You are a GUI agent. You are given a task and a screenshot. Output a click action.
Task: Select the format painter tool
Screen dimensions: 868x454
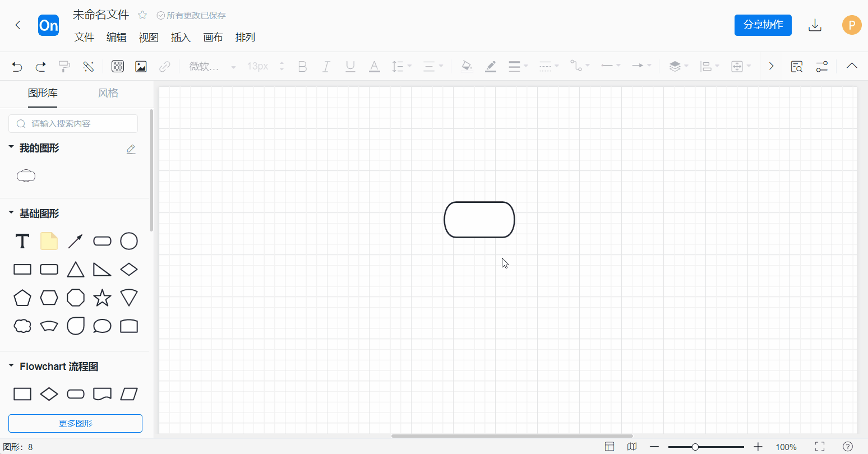(64, 67)
